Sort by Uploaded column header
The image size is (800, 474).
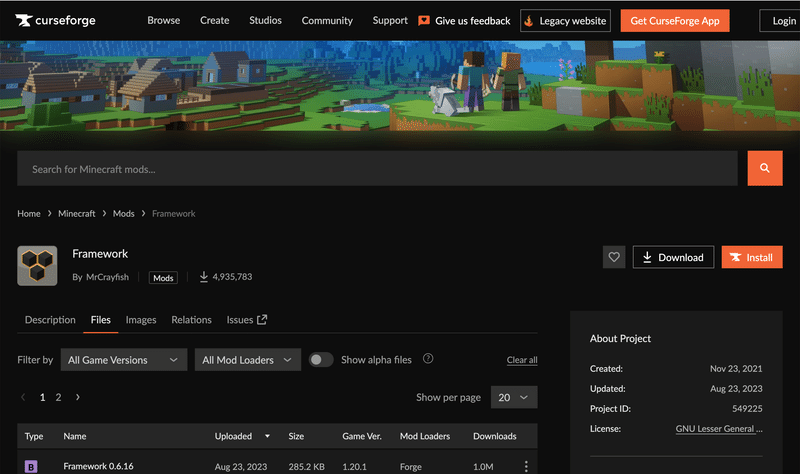coord(233,436)
